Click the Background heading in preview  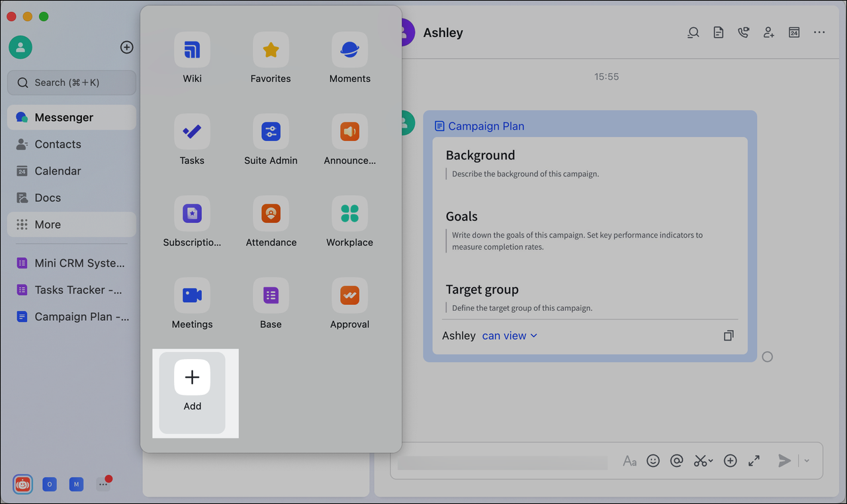pyautogui.click(x=480, y=155)
